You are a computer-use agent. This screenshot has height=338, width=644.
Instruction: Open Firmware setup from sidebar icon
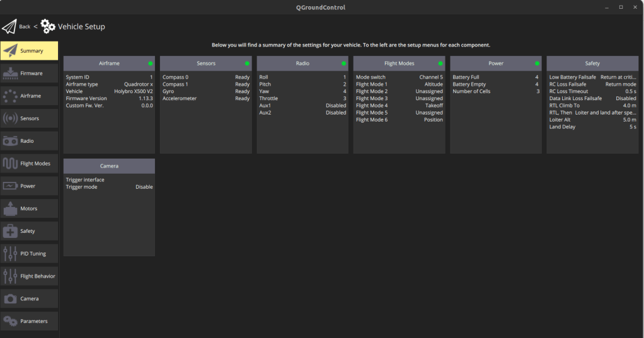pyautogui.click(x=10, y=73)
